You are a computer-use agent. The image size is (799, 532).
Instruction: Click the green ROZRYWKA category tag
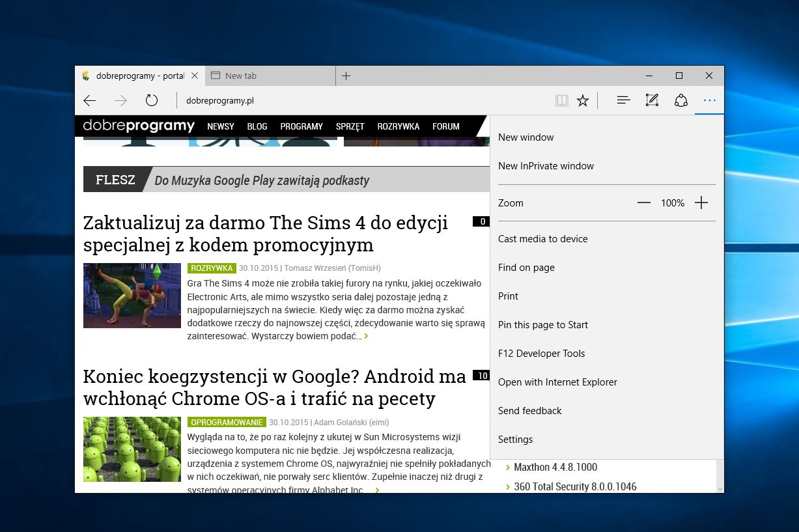212,268
